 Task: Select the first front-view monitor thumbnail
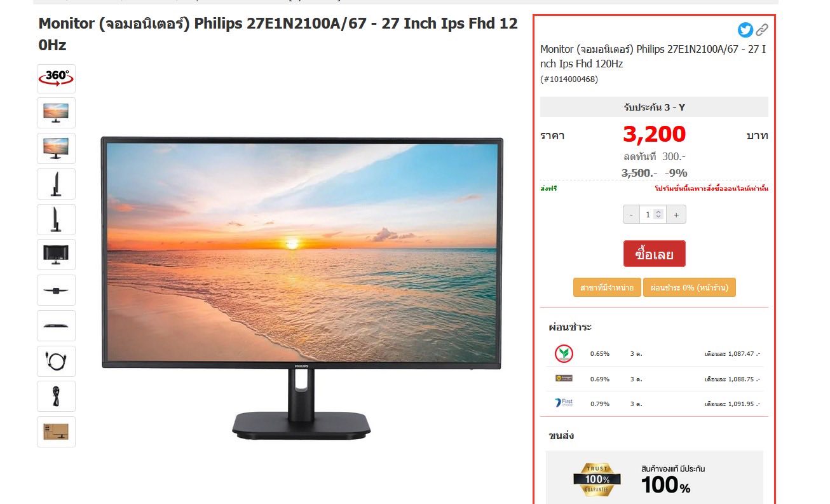pyautogui.click(x=56, y=113)
